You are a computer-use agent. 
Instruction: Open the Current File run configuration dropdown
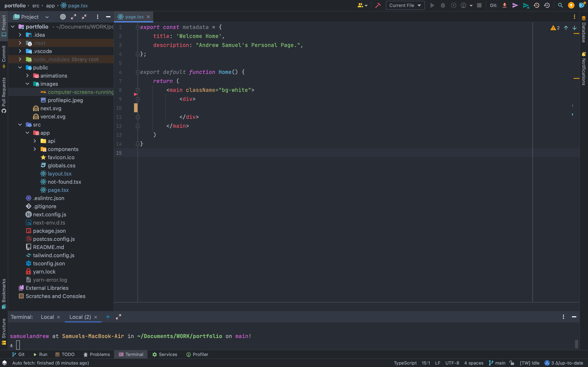click(405, 5)
